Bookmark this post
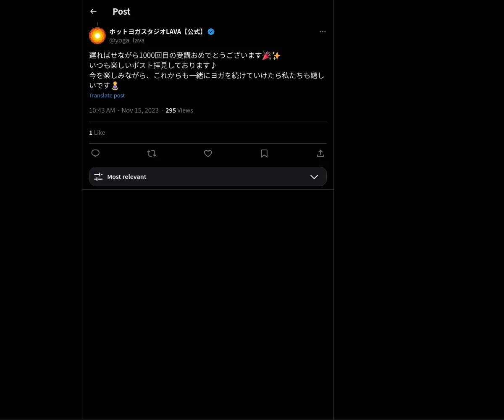This screenshot has width=504, height=420. click(264, 153)
